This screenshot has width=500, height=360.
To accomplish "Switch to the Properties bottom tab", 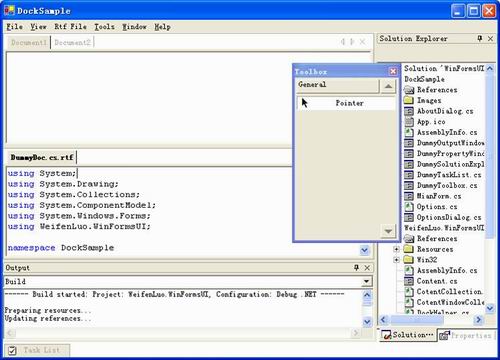I will [x=465, y=335].
